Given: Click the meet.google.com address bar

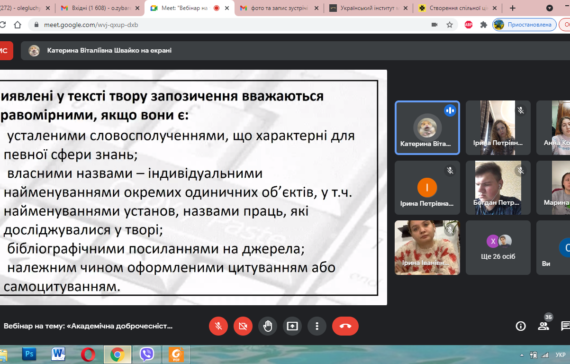Looking at the screenshot, I should 233,25.
